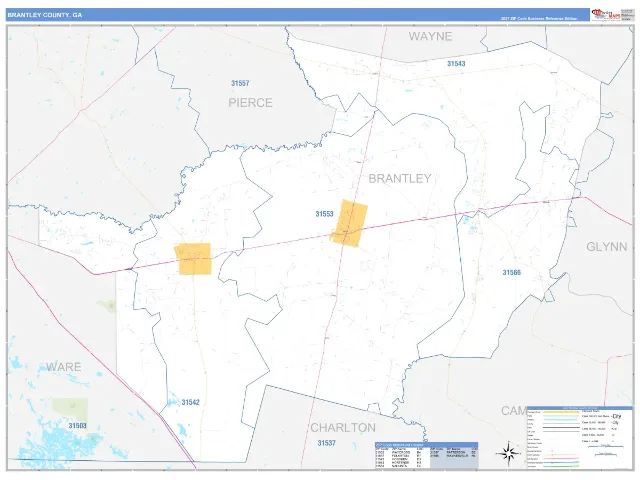
Task: Select the GLYNN county label
Action: tap(607, 247)
